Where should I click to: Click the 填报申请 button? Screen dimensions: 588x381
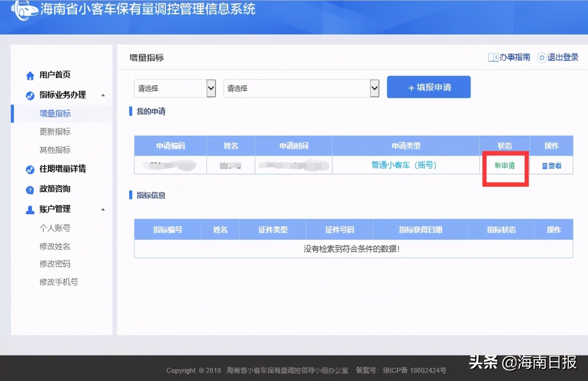pyautogui.click(x=429, y=87)
